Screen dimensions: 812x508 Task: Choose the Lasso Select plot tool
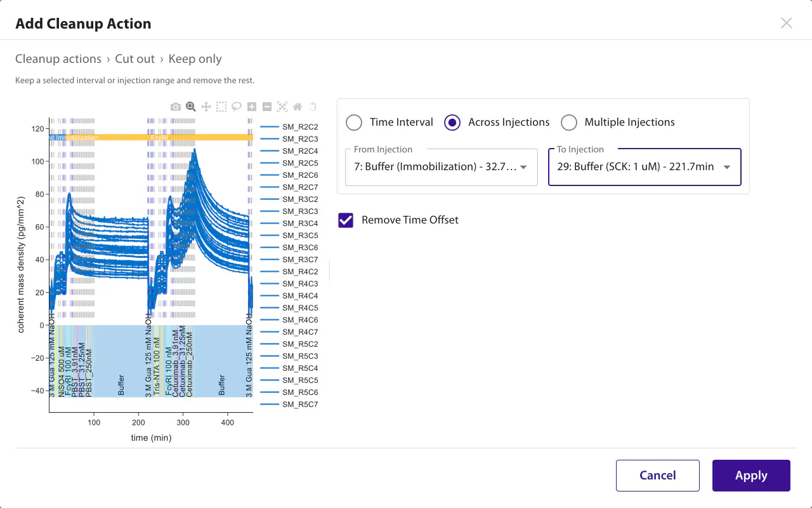pyautogui.click(x=237, y=107)
